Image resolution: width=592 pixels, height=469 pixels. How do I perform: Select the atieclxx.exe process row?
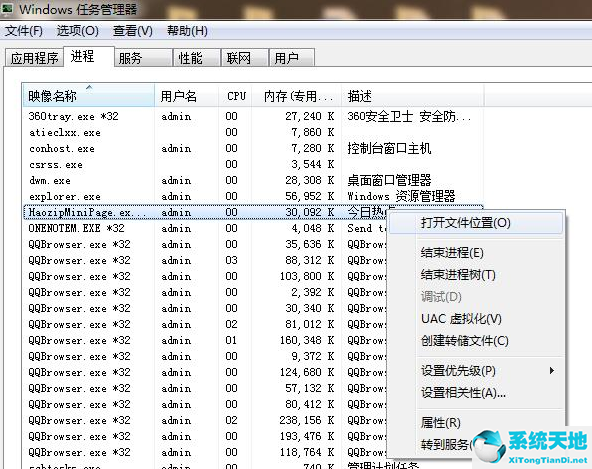point(253,132)
